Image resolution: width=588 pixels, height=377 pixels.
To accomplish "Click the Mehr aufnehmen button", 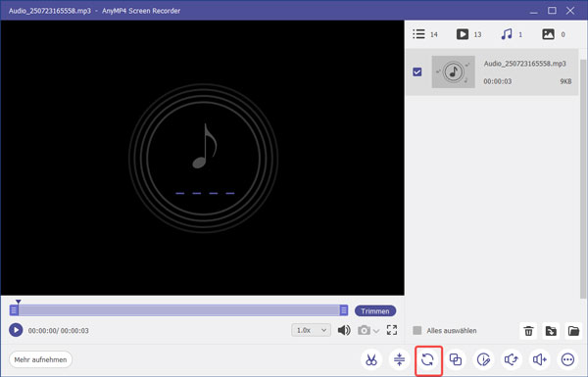I will coord(40,359).
